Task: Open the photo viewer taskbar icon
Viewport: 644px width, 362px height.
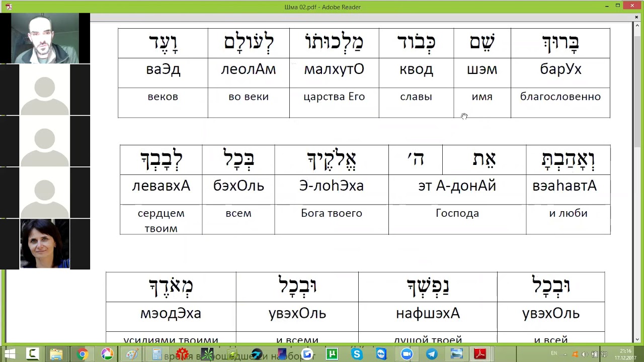Action: (x=456, y=354)
